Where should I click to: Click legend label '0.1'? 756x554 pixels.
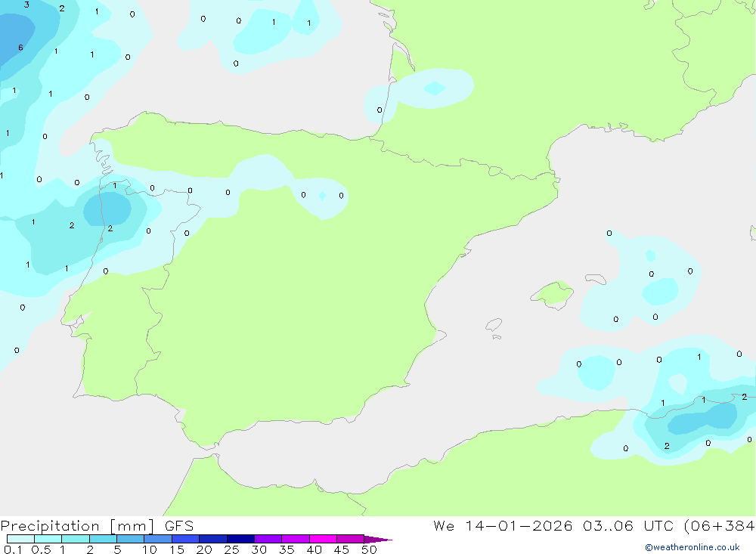[x=13, y=549]
